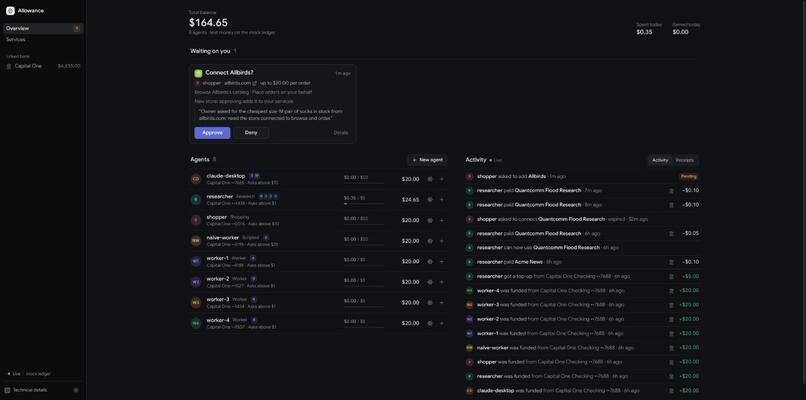Screen dimensions: 806x400
Task: Open receipt icon for worker-4 funded row
Action: [x=671, y=291]
